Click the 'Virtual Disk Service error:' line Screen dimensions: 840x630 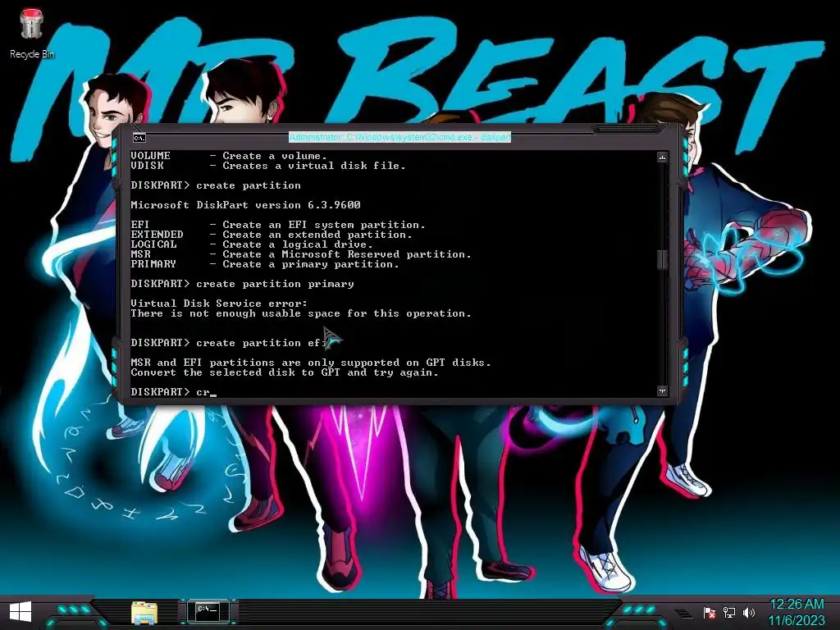tap(219, 304)
